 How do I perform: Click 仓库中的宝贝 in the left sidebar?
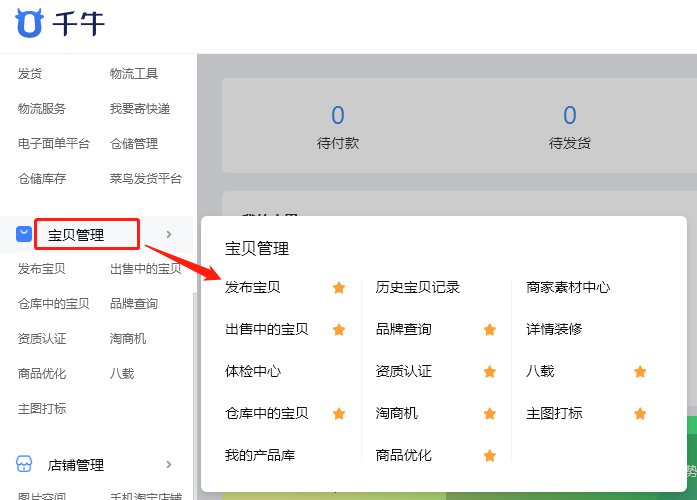[54, 304]
